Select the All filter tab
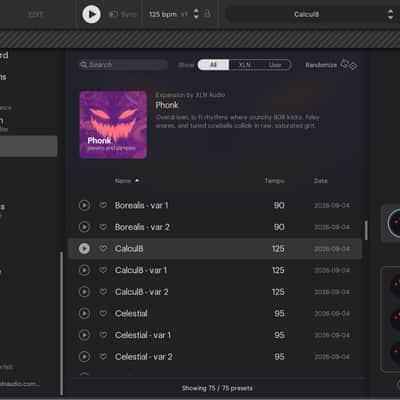Screen dimensions: 400x400 [213, 65]
